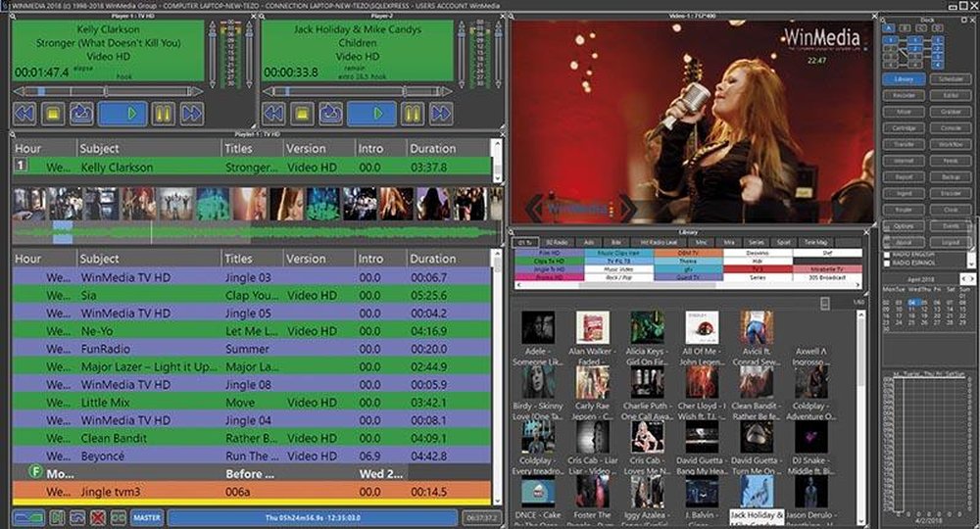Select the Little Mix Move playlist row
Image resolution: width=980 pixels, height=529 pixels.
tap(251, 403)
